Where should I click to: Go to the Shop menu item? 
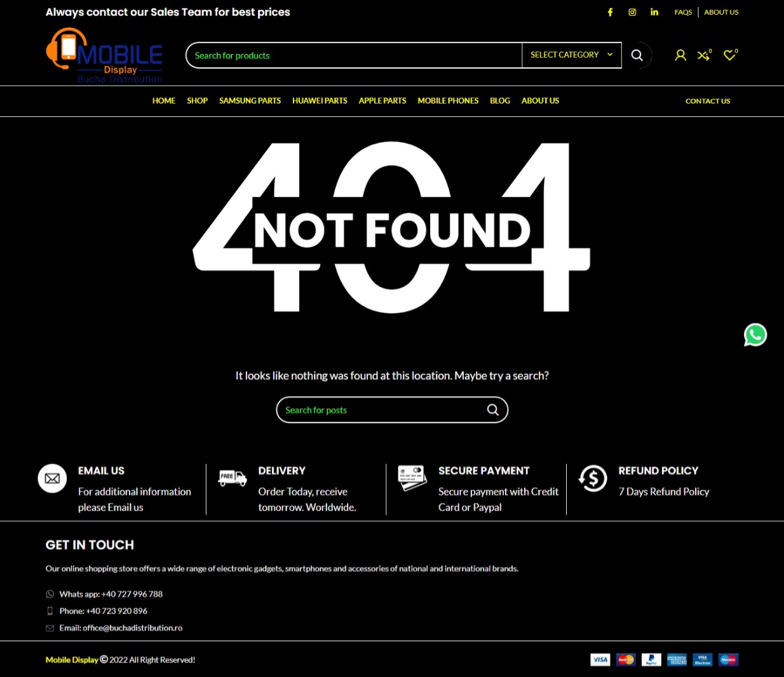tap(197, 101)
